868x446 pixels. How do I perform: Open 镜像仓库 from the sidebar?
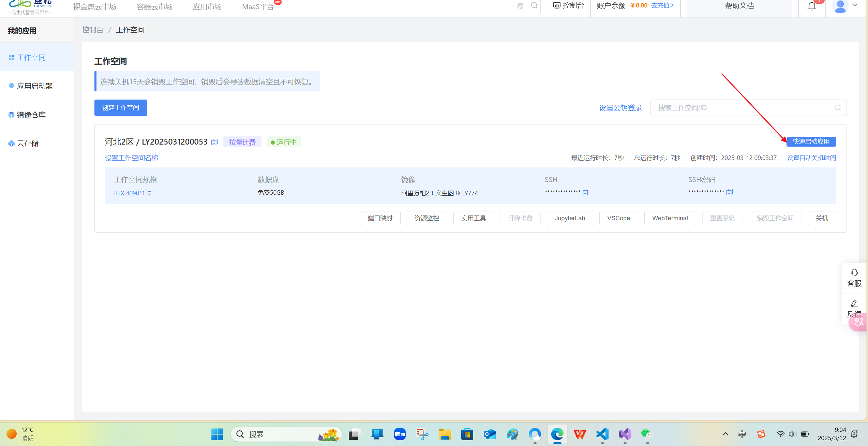pyautogui.click(x=31, y=115)
